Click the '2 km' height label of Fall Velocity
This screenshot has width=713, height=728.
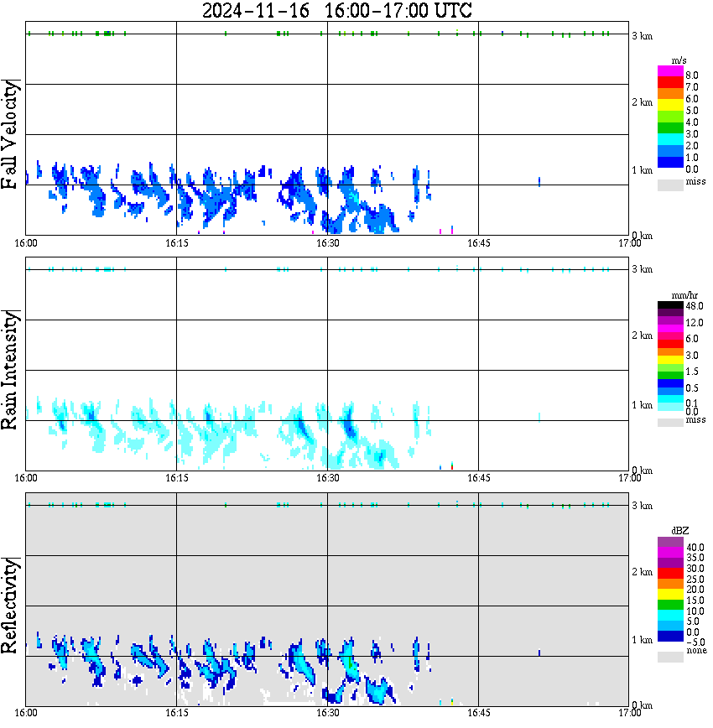[642, 102]
